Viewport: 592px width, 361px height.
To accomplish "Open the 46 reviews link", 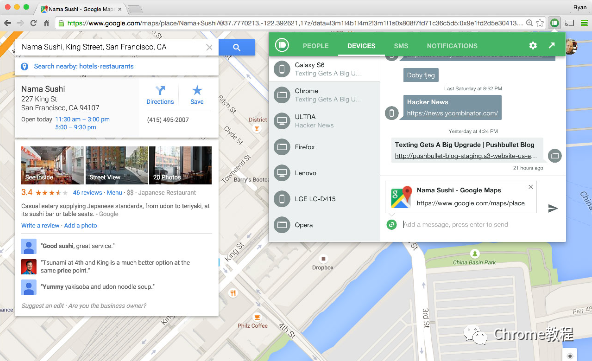I will (87, 193).
